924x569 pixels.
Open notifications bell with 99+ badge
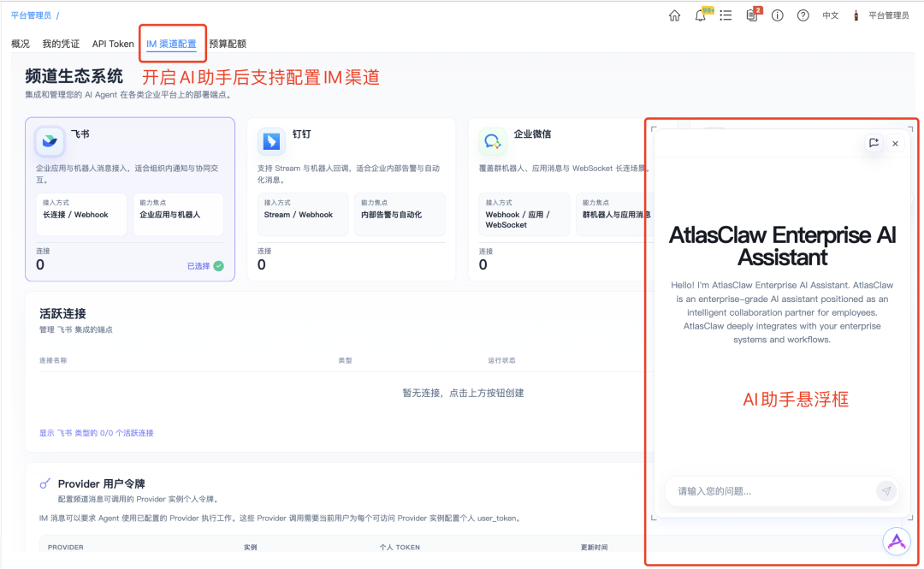tap(700, 16)
